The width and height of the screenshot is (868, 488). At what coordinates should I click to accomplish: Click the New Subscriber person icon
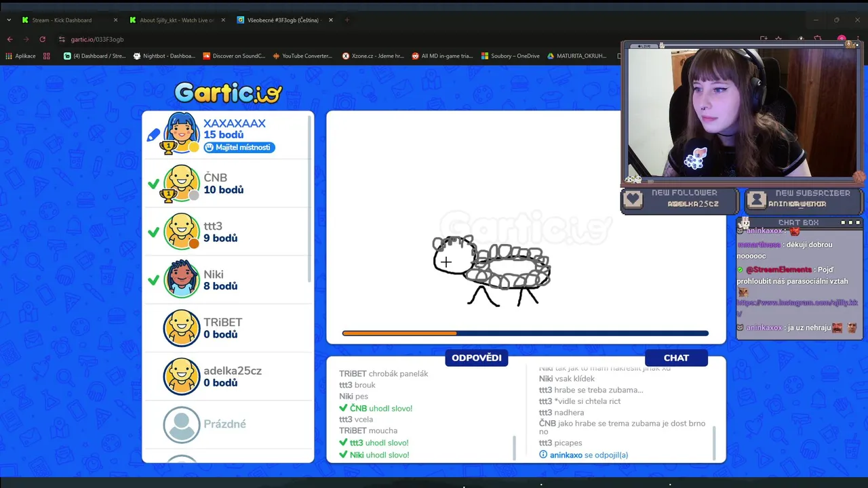[x=757, y=200]
